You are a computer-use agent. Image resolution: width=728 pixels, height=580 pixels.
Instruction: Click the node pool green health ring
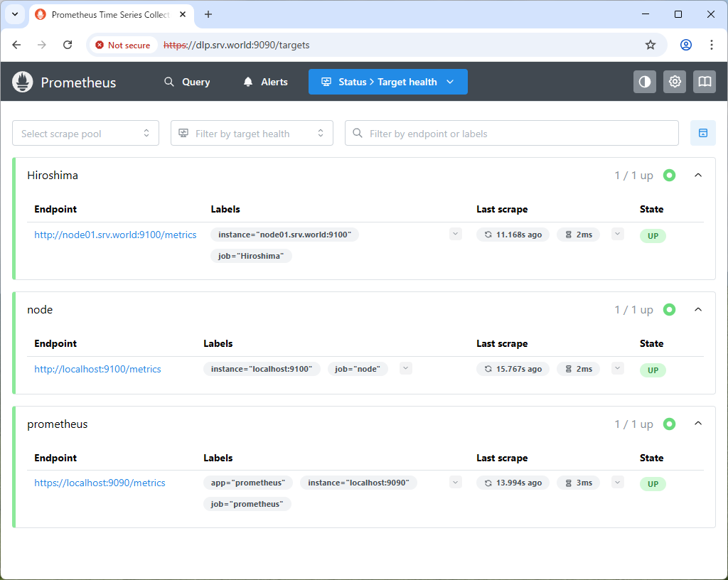click(669, 309)
